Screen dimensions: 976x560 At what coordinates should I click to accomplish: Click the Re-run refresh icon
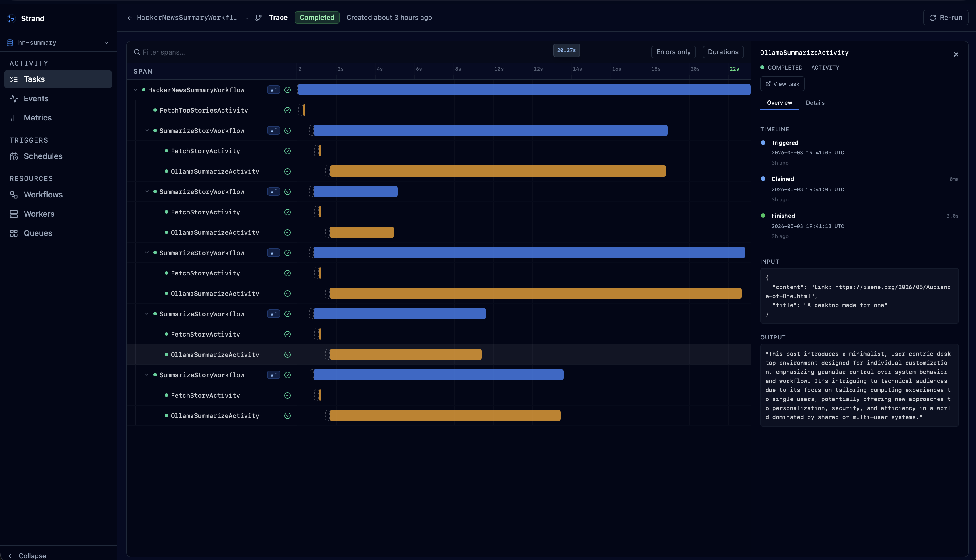pos(932,18)
